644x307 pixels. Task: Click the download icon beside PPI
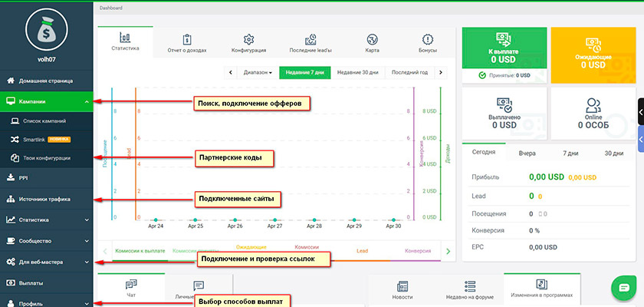coord(11,178)
